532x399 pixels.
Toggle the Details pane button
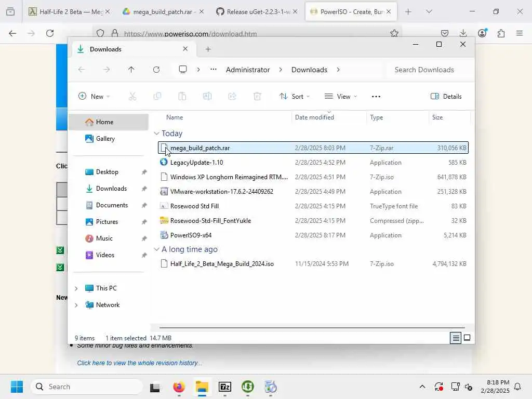pyautogui.click(x=446, y=96)
